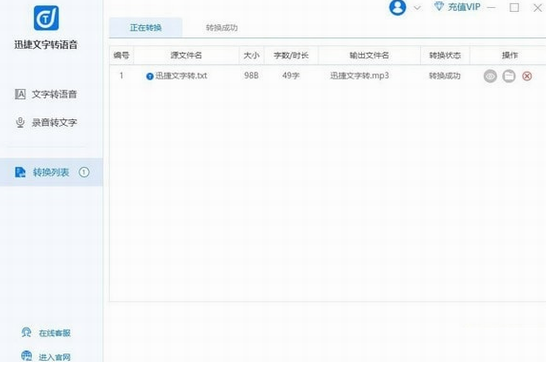The height and width of the screenshot is (369, 549).
Task: Select 转换列表 in the sidebar
Action: [x=51, y=172]
